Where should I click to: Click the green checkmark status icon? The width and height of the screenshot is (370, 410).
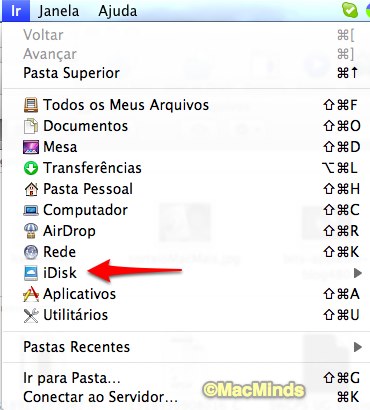pyautogui.click(x=350, y=10)
